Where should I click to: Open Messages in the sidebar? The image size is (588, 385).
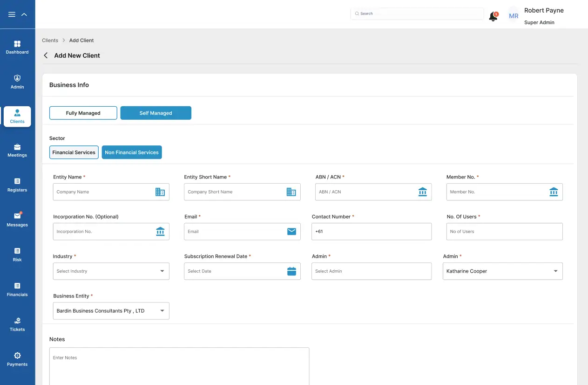click(x=17, y=219)
